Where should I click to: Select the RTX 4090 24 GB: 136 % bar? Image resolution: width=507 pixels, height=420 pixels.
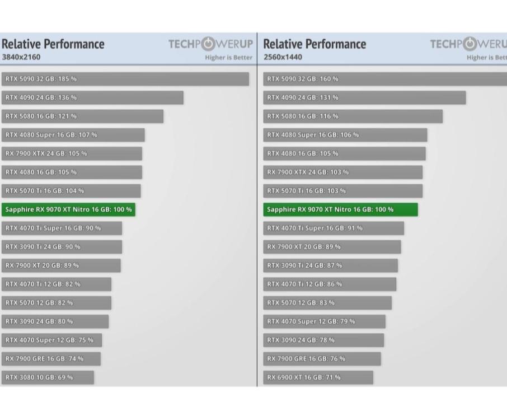(x=92, y=97)
